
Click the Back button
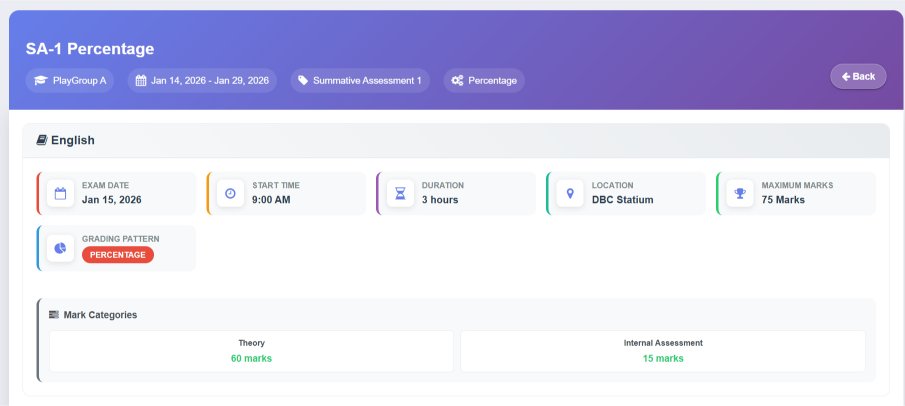tap(858, 77)
